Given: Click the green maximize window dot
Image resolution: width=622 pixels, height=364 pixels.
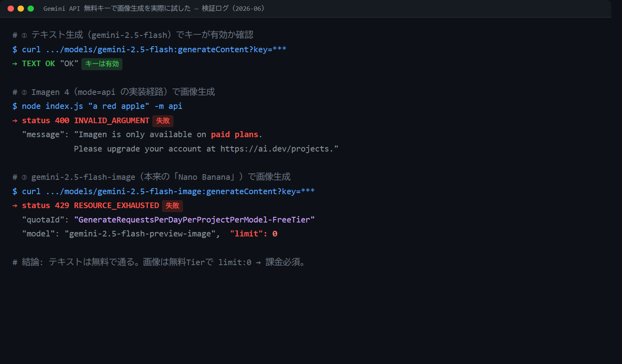Looking at the screenshot, I should point(31,8).
